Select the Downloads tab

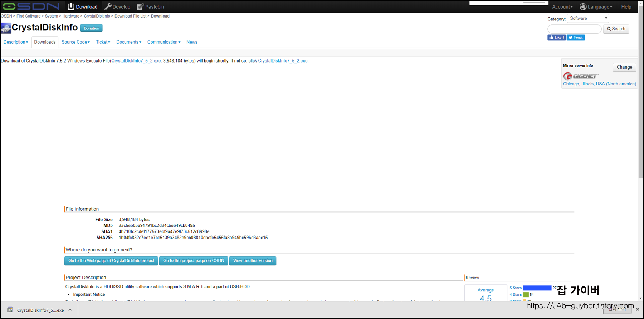point(45,42)
